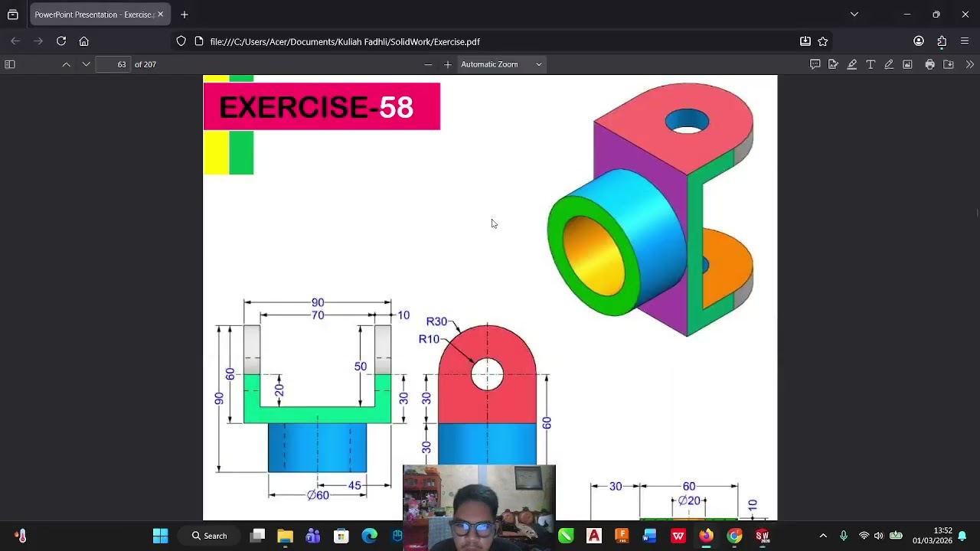
Task: Open Google Chrome from taskbar
Action: click(x=734, y=536)
